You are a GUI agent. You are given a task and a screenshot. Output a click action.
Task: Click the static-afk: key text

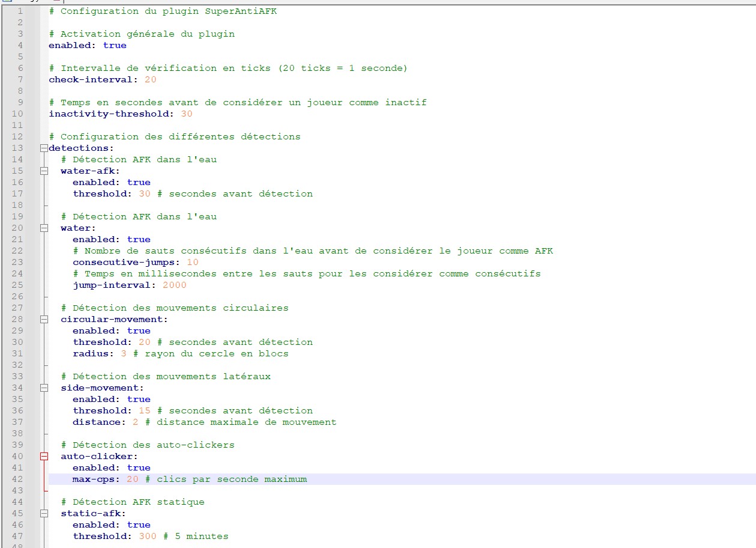94,513
